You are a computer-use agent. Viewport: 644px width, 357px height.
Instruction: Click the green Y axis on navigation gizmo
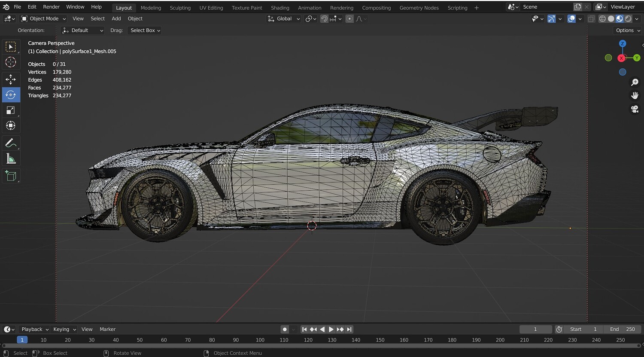coord(636,58)
